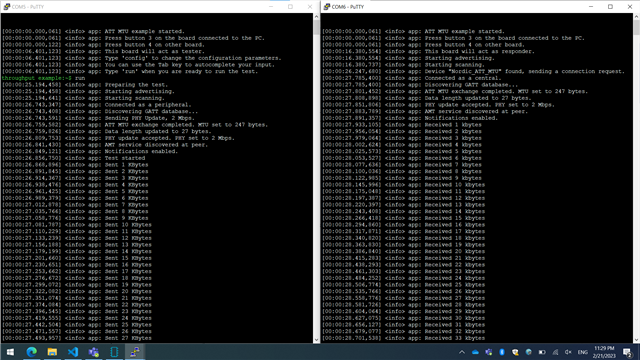Click the COM6 scrollbar down arrow
This screenshot has width=640, height=360.
pos(636,340)
